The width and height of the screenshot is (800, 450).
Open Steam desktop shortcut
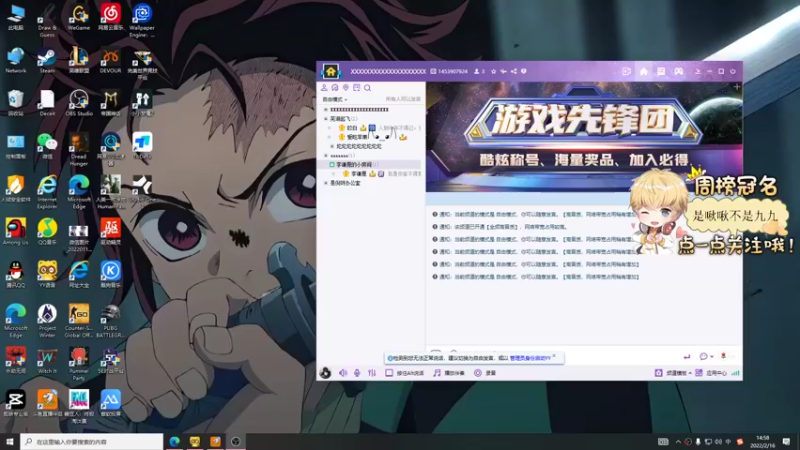[47, 61]
